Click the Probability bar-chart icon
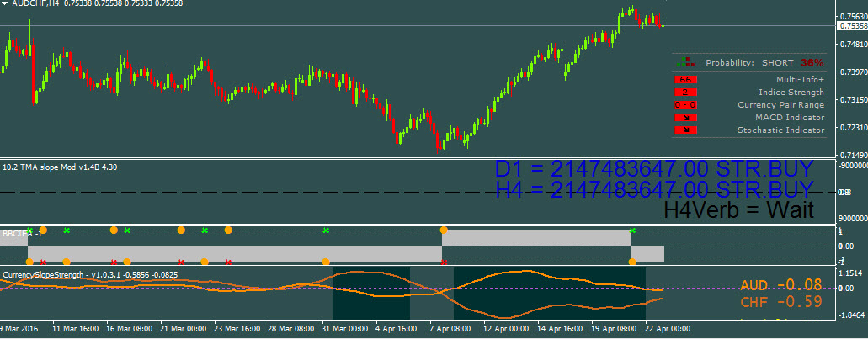 pos(688,62)
